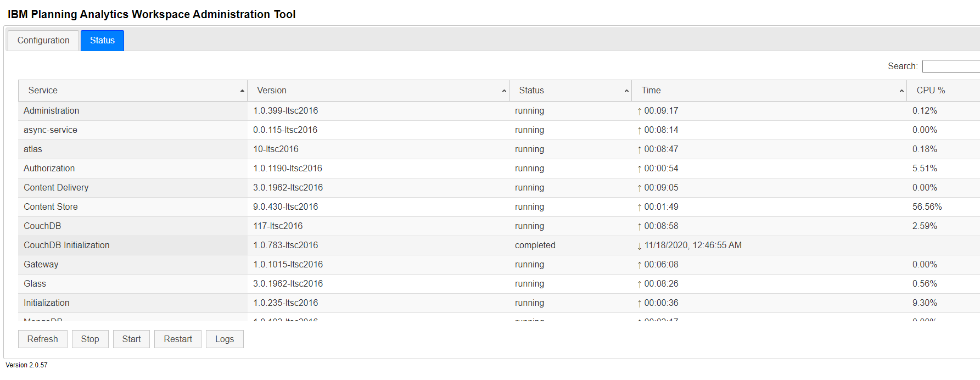
Task: Click the 0.12% CPU value
Action: click(925, 111)
